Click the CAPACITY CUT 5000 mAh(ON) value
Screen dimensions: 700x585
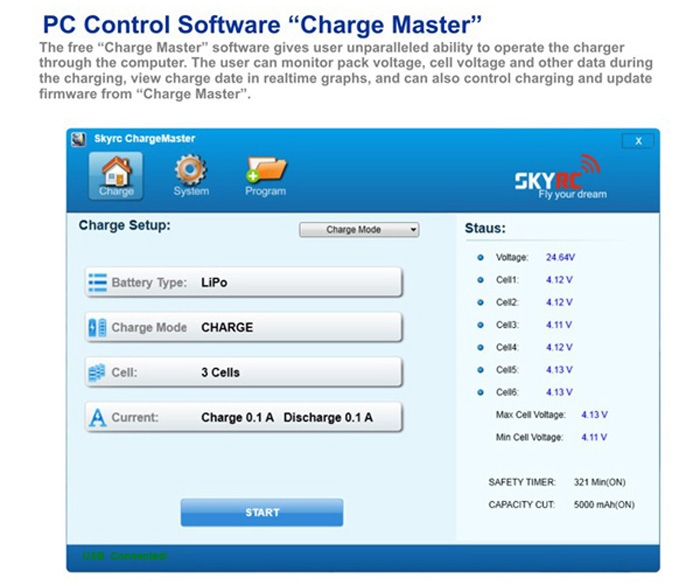coord(604,505)
